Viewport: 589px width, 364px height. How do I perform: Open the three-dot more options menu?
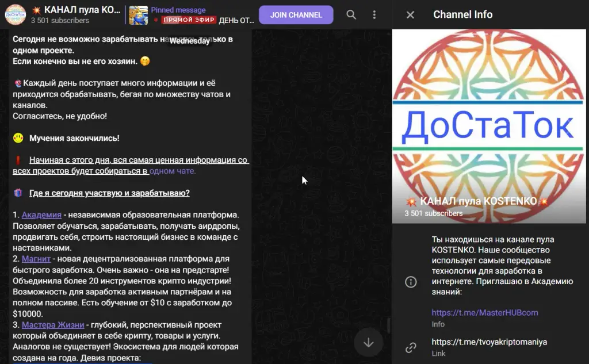coord(374,14)
